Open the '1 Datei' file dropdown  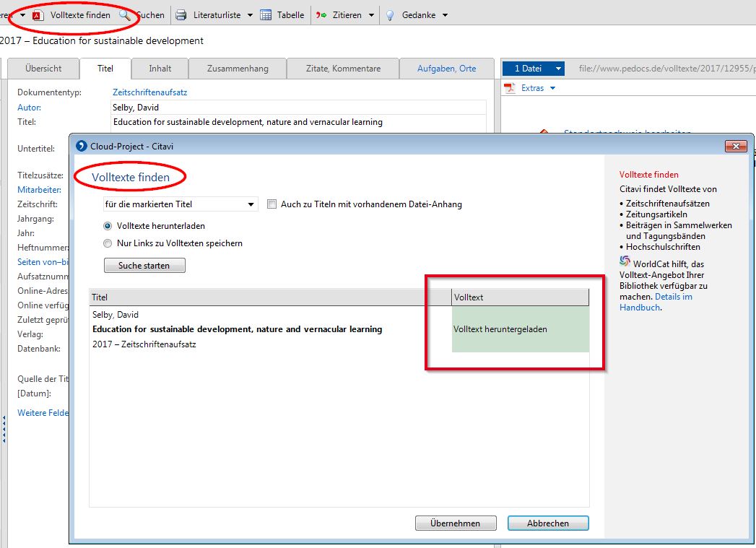point(534,69)
